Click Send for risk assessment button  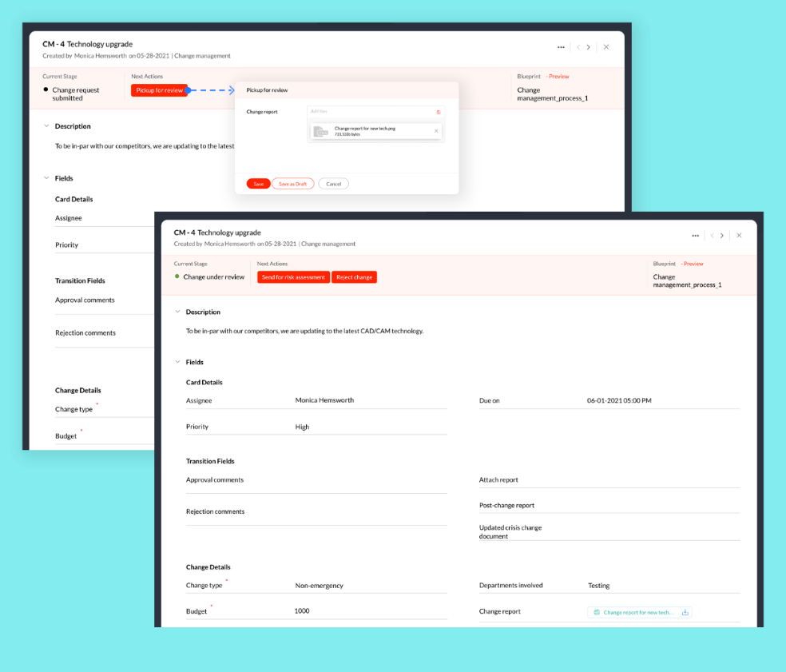(x=293, y=277)
